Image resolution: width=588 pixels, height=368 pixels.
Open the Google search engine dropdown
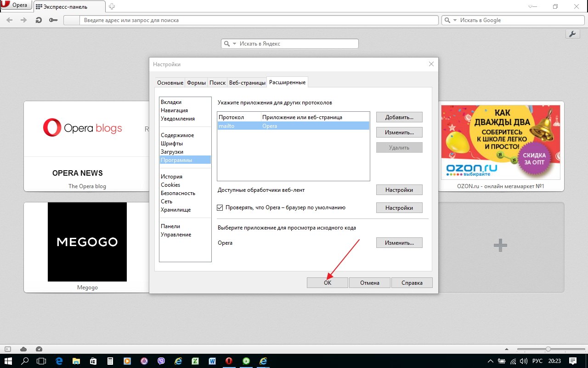455,20
